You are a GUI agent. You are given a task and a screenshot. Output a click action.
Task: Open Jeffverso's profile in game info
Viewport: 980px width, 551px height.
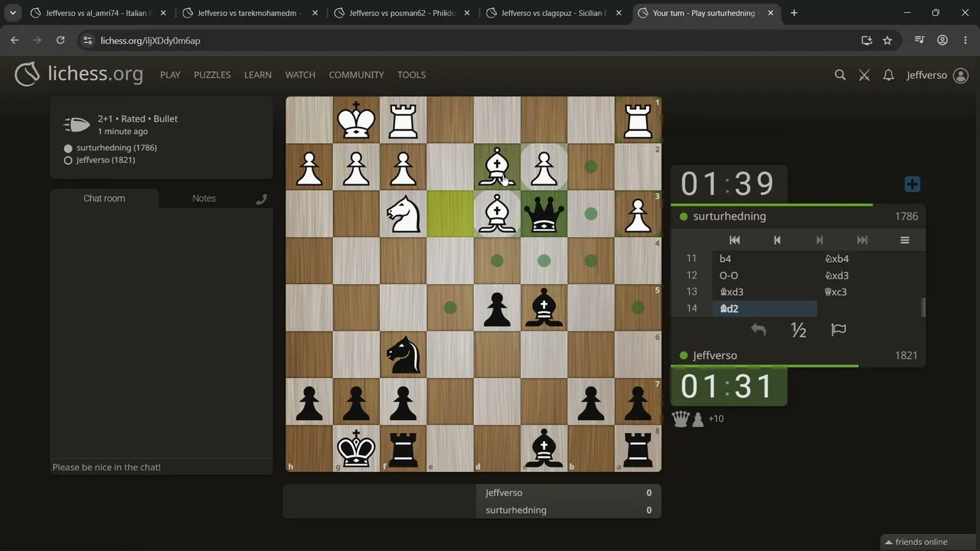tap(106, 160)
